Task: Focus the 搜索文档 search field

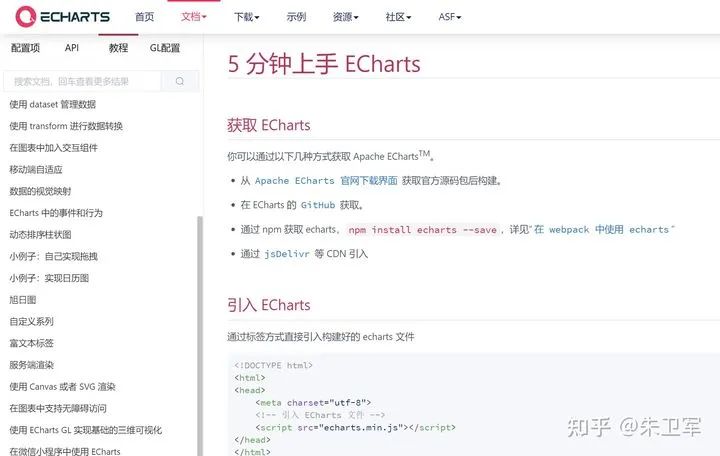Action: point(83,81)
